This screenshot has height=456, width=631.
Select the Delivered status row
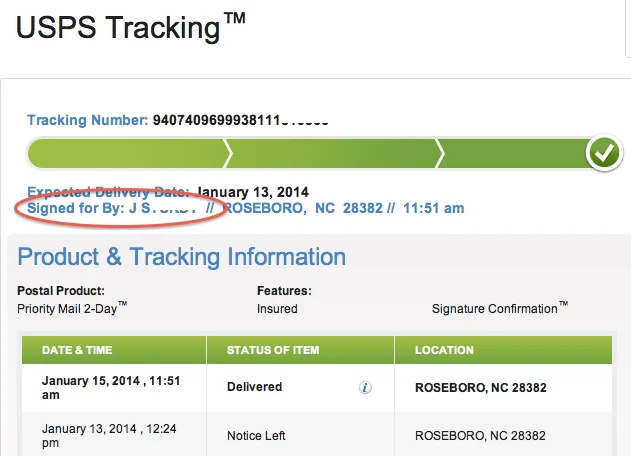pos(317,388)
